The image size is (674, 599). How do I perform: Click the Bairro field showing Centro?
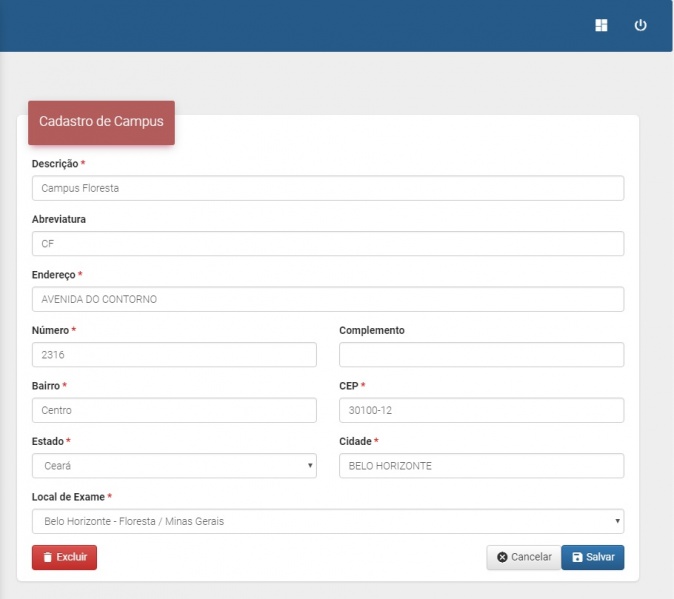pos(173,410)
